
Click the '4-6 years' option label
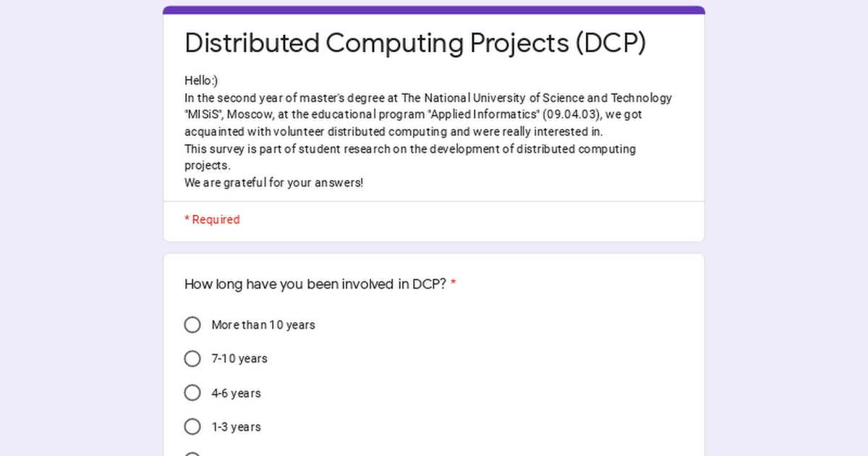[236, 393]
